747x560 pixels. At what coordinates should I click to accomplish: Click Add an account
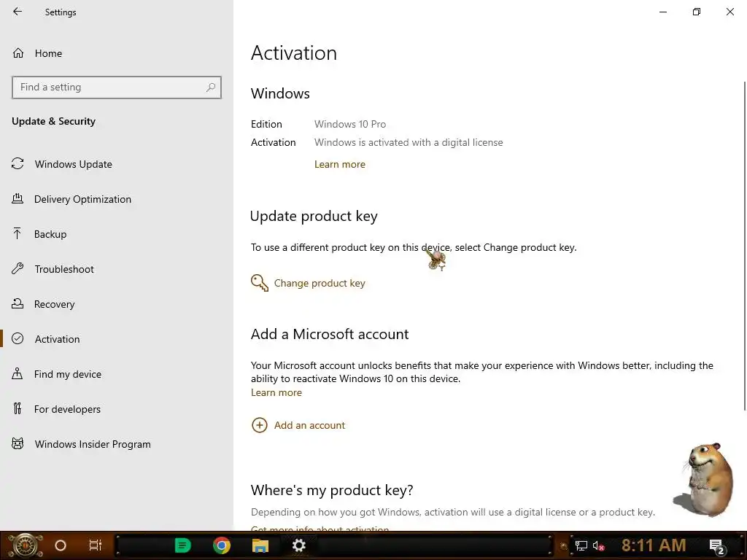coord(309,425)
